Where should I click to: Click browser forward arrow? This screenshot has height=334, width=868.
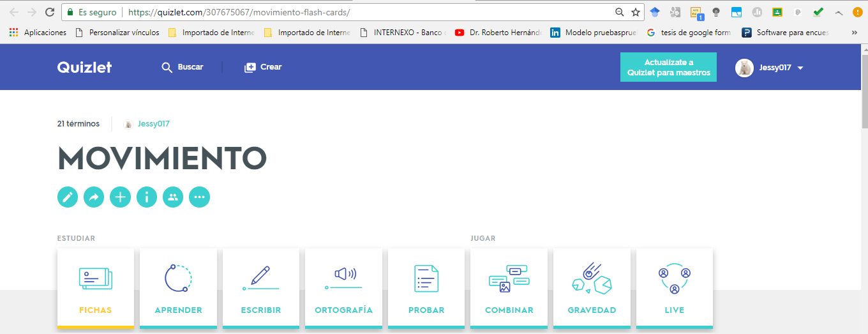coord(31,12)
